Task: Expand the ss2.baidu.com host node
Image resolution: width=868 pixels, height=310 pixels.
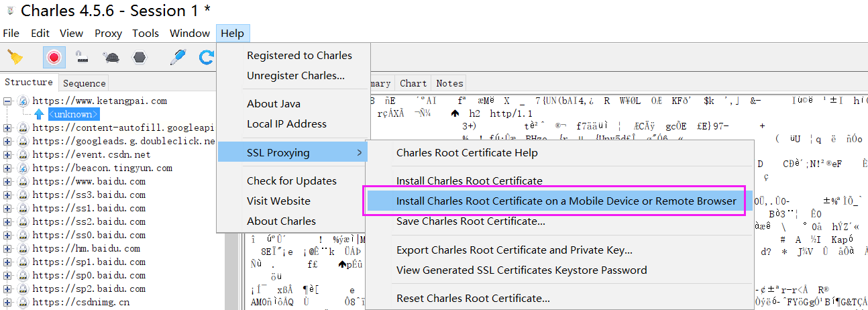Action: point(7,222)
